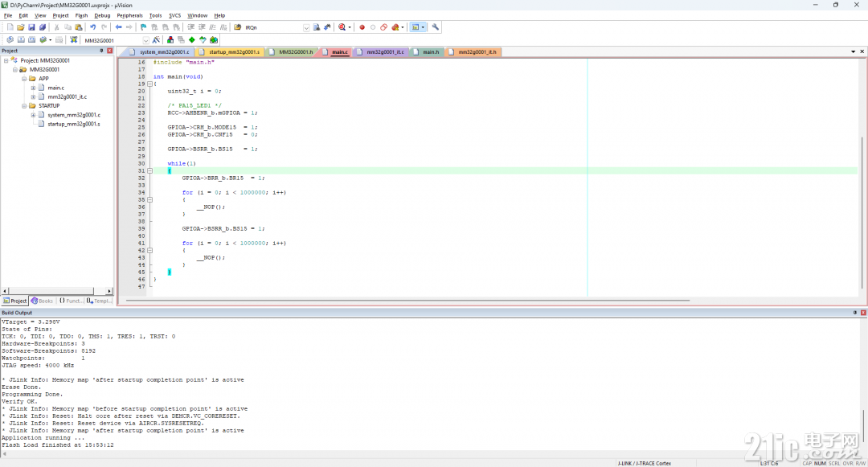Click the editor horizontal scrollbar
868x467 pixels.
point(407,301)
